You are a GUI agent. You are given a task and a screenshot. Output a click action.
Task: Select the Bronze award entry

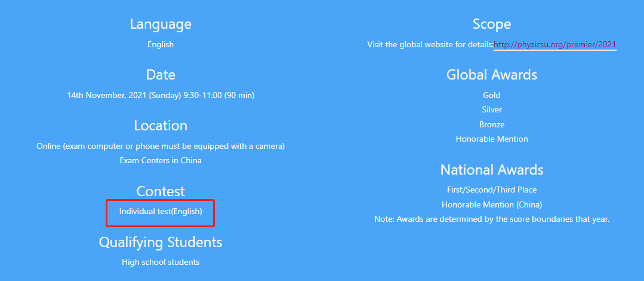(x=492, y=124)
